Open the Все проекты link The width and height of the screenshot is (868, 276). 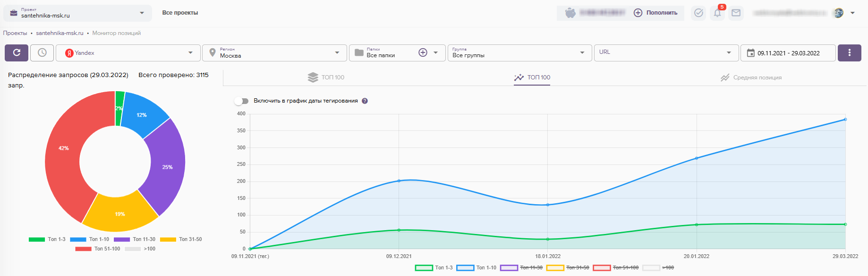click(180, 13)
